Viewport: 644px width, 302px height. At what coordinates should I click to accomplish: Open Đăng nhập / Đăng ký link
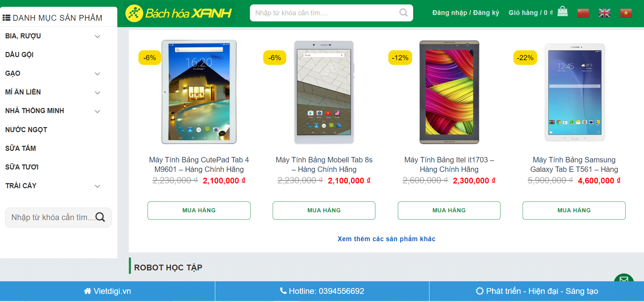click(x=465, y=13)
